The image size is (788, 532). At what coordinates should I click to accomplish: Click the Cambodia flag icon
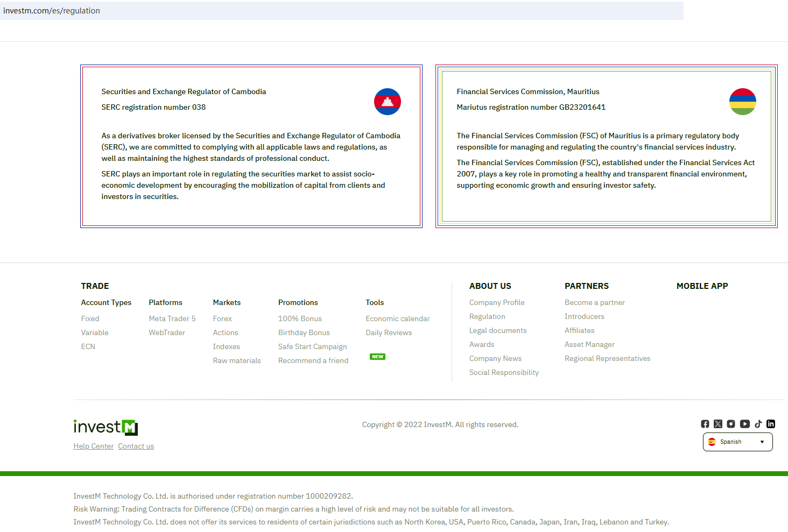pyautogui.click(x=388, y=102)
